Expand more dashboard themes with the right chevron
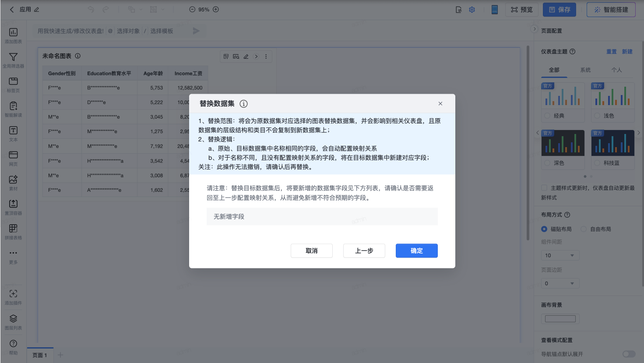The width and height of the screenshot is (644, 363). click(639, 133)
